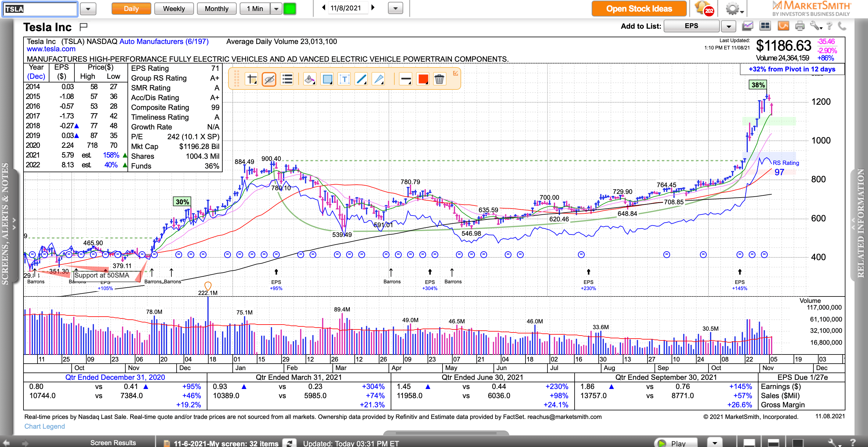Expand the symbol history dropdown
Image resolution: width=868 pixels, height=447 pixels.
(x=88, y=9)
